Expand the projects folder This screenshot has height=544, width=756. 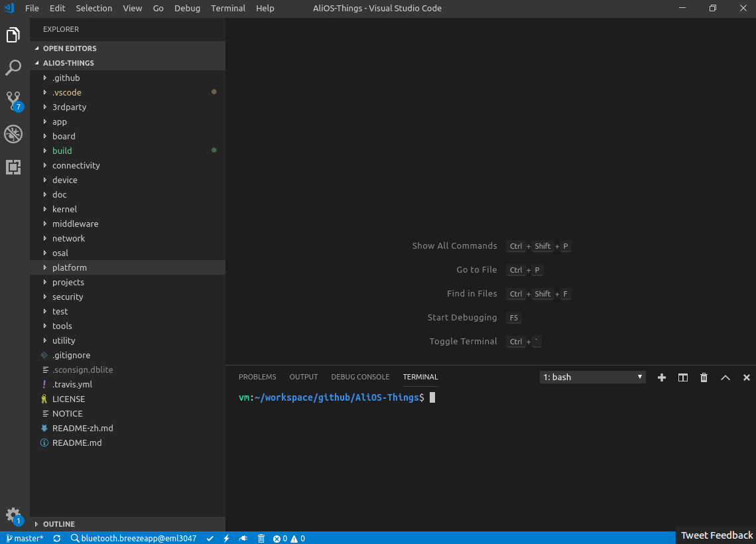click(x=127, y=282)
